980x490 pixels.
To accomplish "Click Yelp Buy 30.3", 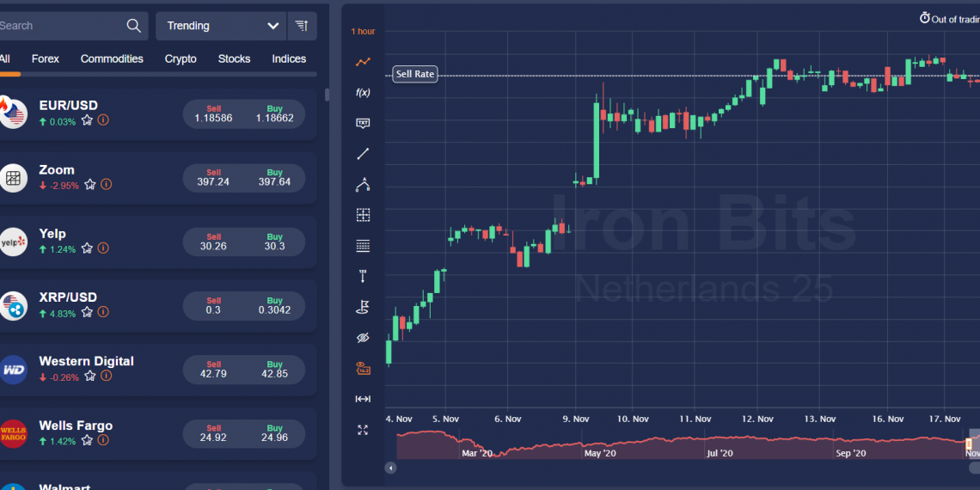I will click(274, 242).
